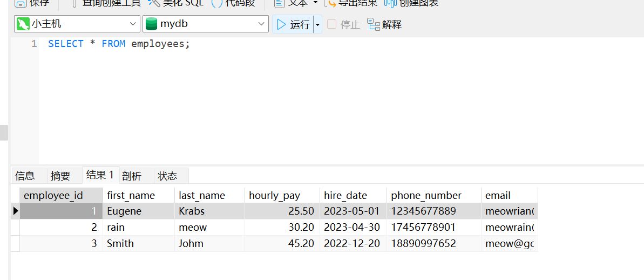Click the Beautify SQL (美化 SQL) icon
The height and width of the screenshot is (280, 644).
click(154, 3)
